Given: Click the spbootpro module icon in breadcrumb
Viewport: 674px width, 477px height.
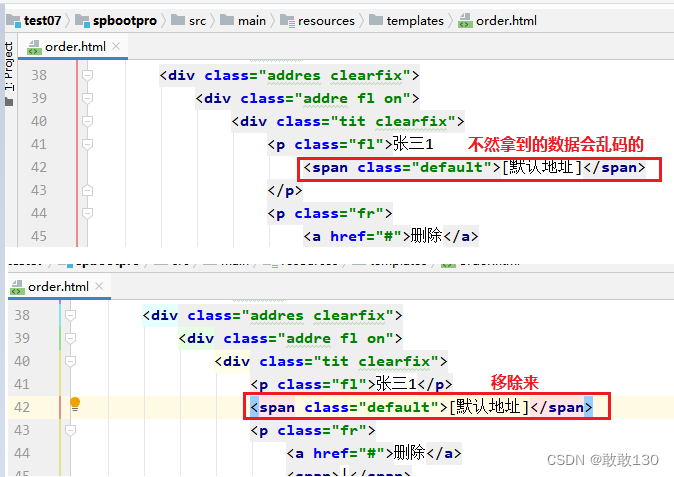Looking at the screenshot, I should pos(82,21).
